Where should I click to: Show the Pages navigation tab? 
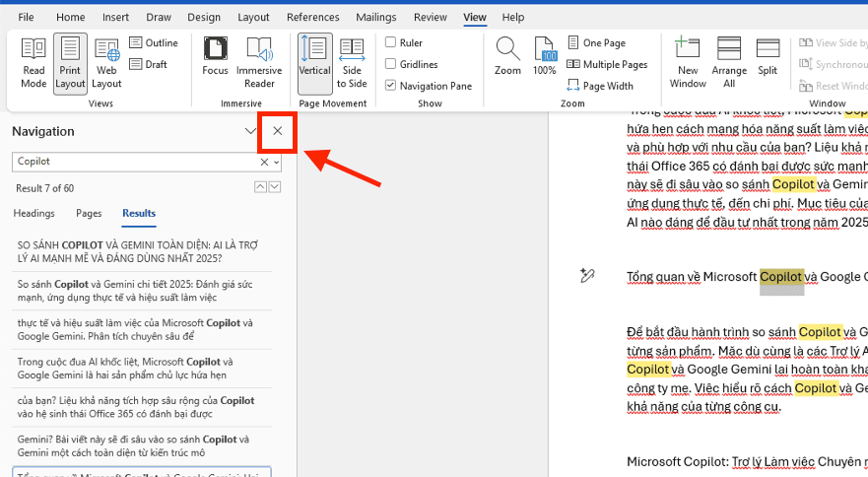pos(89,213)
